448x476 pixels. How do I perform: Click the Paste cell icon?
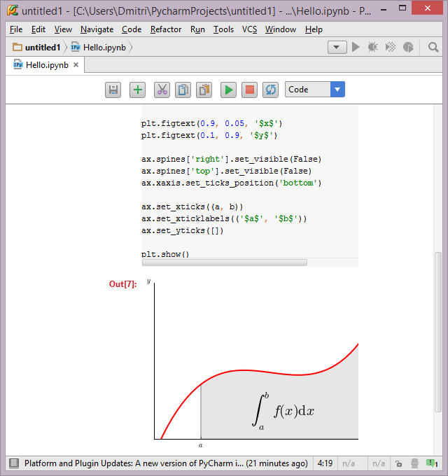[204, 90]
